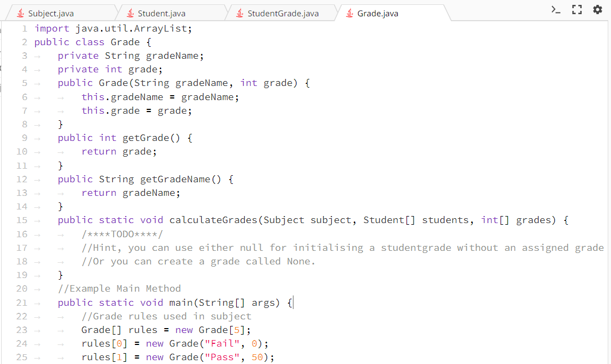Open the terminal console

pos(556,9)
